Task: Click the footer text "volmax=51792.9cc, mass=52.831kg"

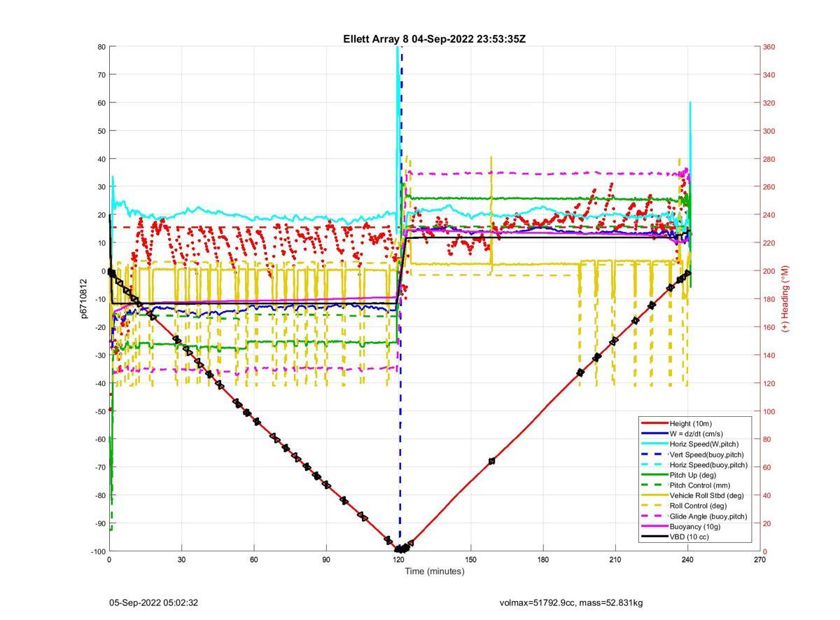Action: [x=571, y=602]
